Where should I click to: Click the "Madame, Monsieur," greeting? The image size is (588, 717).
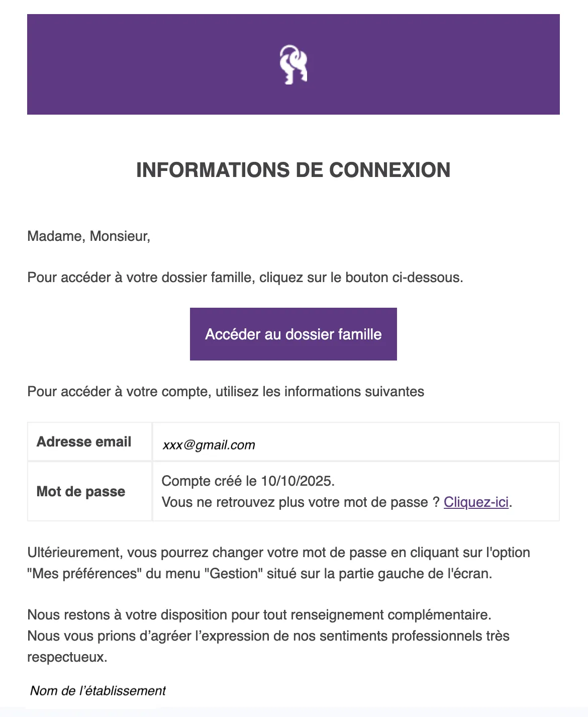[89, 236]
